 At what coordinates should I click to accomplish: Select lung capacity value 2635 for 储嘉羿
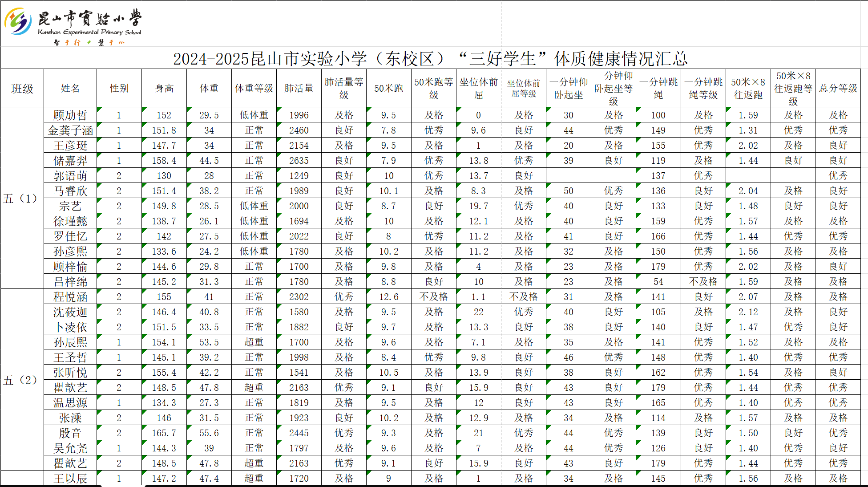(x=299, y=161)
